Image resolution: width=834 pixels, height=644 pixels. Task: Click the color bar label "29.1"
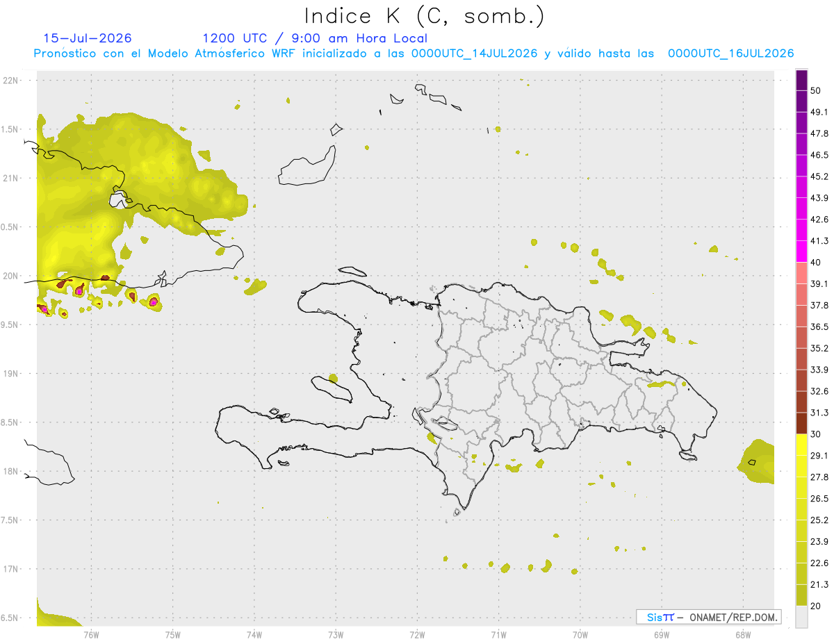[x=820, y=456]
